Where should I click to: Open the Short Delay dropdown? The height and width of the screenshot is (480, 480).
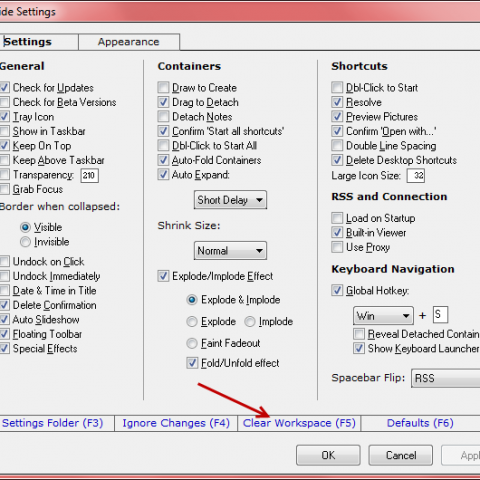230,200
